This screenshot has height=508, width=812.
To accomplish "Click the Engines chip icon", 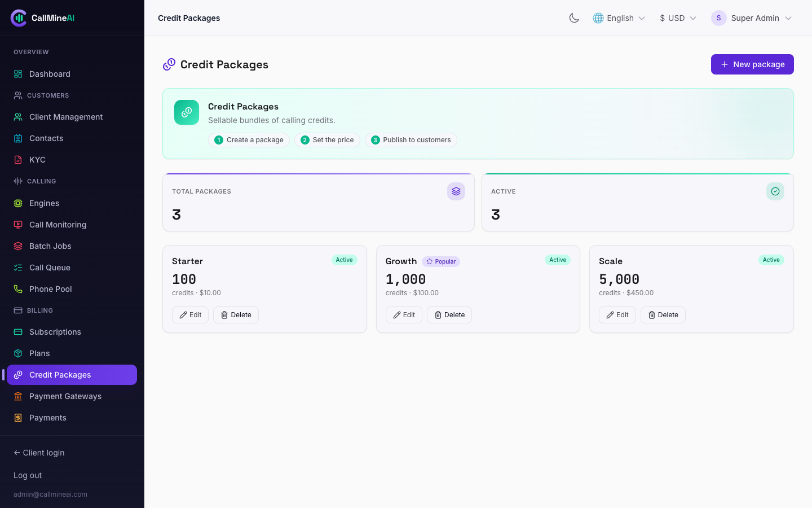I will point(18,203).
